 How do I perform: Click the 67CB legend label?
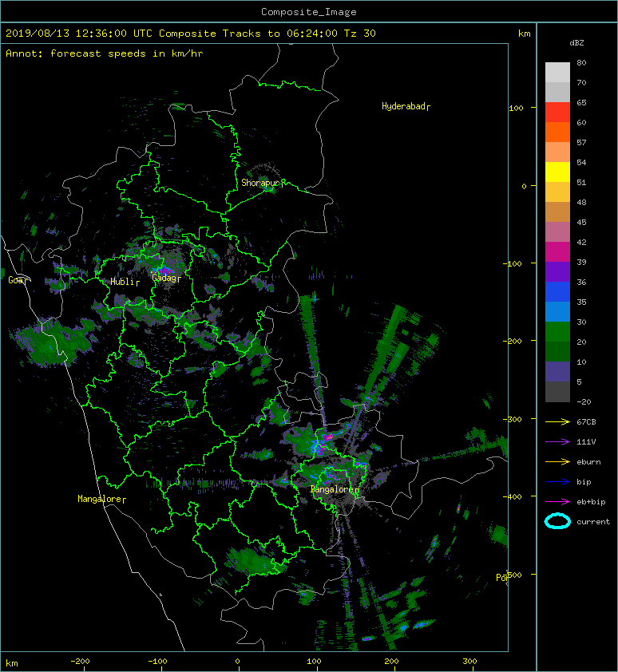(x=586, y=421)
